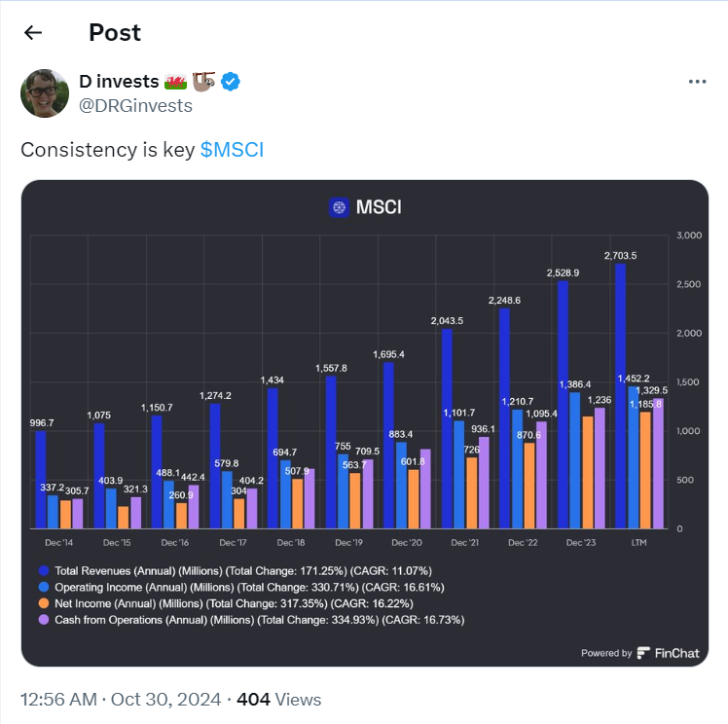Click the FinChat logo icon

click(644, 653)
